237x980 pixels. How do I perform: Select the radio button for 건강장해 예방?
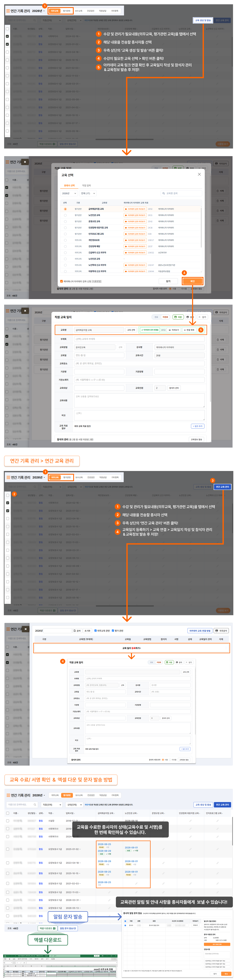[x=65, y=247]
